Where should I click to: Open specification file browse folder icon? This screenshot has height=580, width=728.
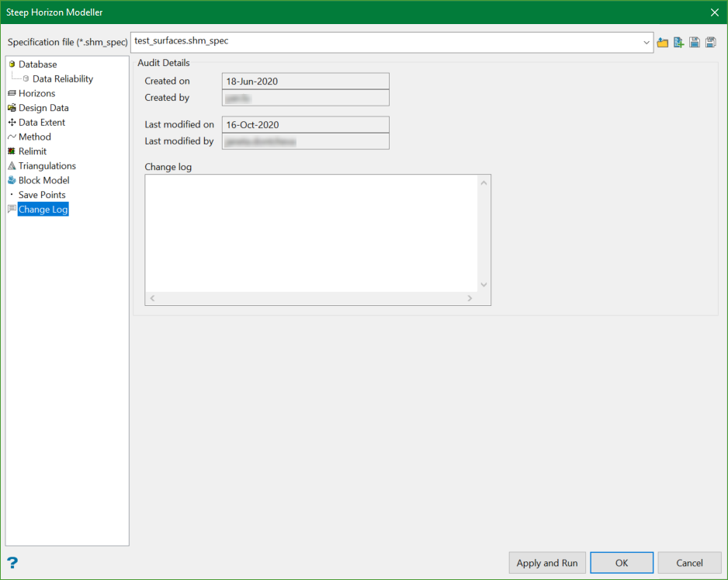click(662, 43)
